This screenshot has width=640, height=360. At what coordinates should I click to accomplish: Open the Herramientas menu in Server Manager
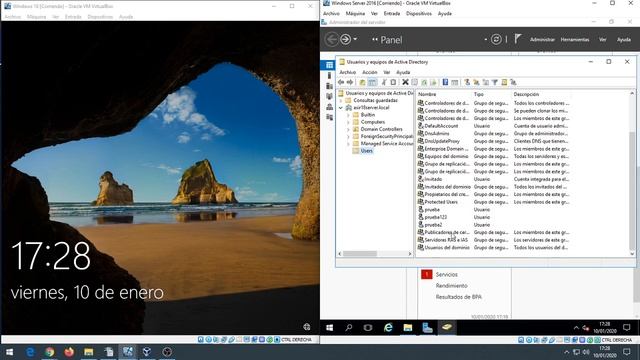coord(575,40)
